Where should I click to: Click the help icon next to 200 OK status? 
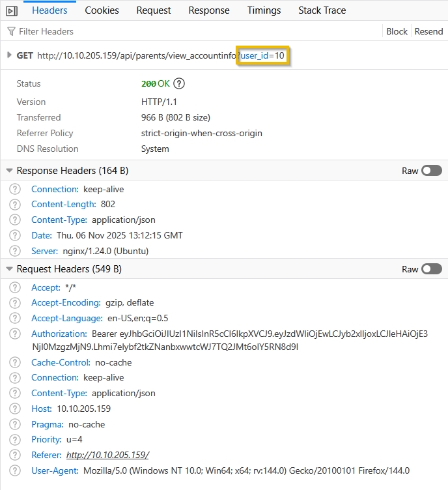(179, 83)
